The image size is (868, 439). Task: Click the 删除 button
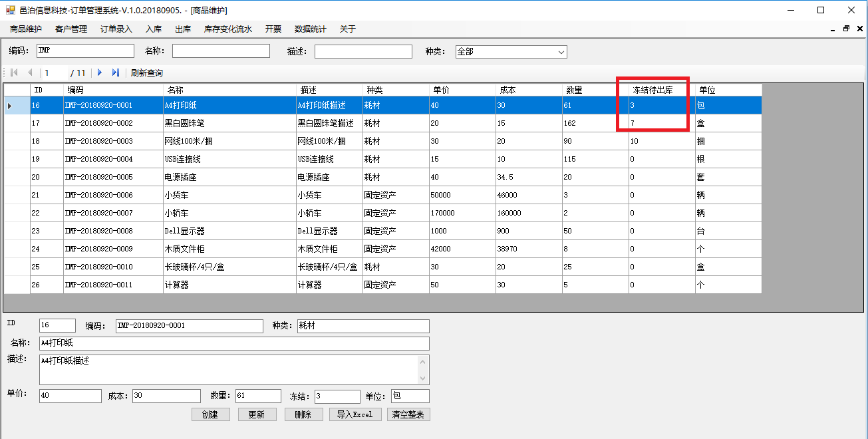[303, 414]
